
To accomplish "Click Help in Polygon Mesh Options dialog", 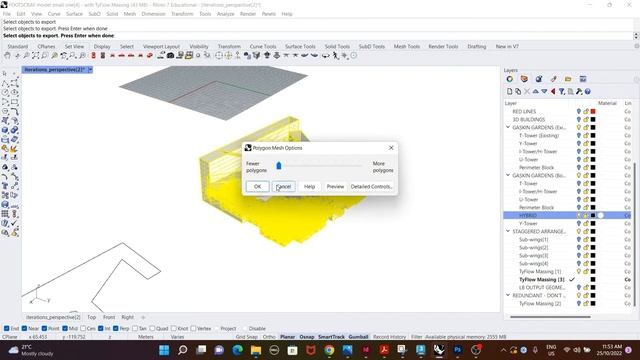I will 309,187.
